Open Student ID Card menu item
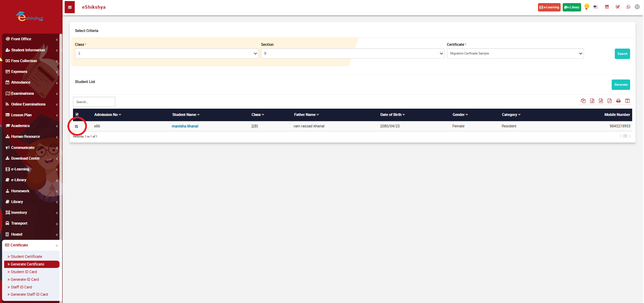 tap(24, 272)
